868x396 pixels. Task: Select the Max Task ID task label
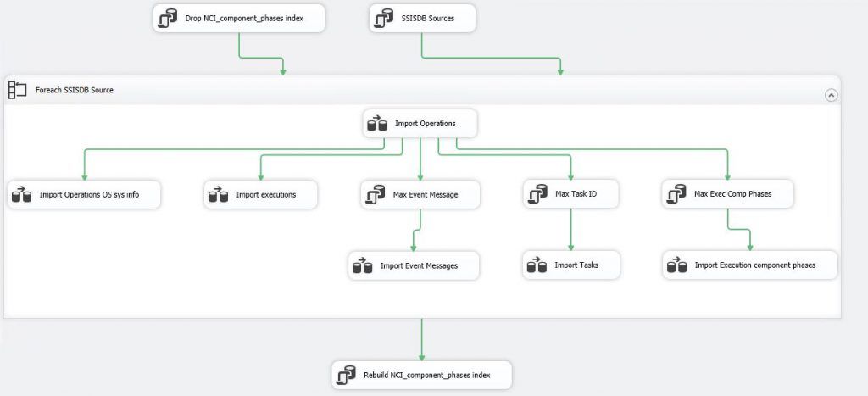(x=576, y=194)
